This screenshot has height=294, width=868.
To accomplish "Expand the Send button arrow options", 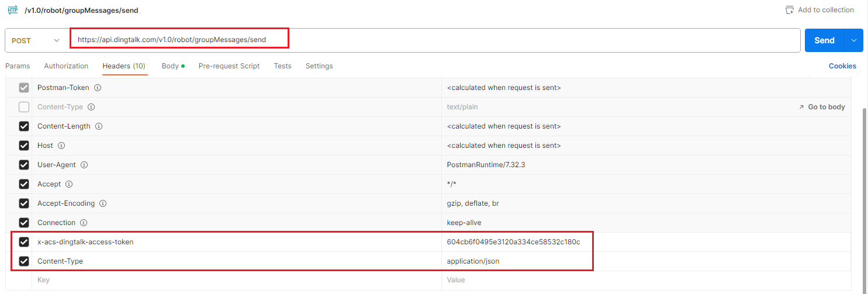I will point(853,40).
